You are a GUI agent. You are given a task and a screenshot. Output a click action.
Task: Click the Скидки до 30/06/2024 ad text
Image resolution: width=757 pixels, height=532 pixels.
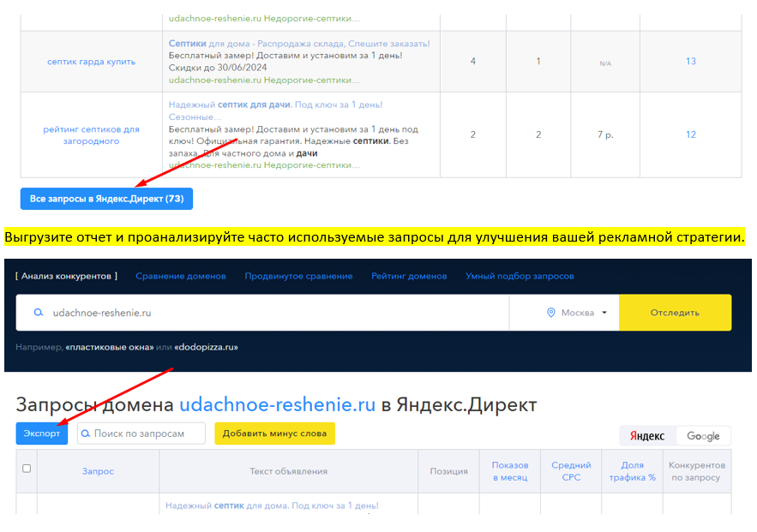coord(218,68)
